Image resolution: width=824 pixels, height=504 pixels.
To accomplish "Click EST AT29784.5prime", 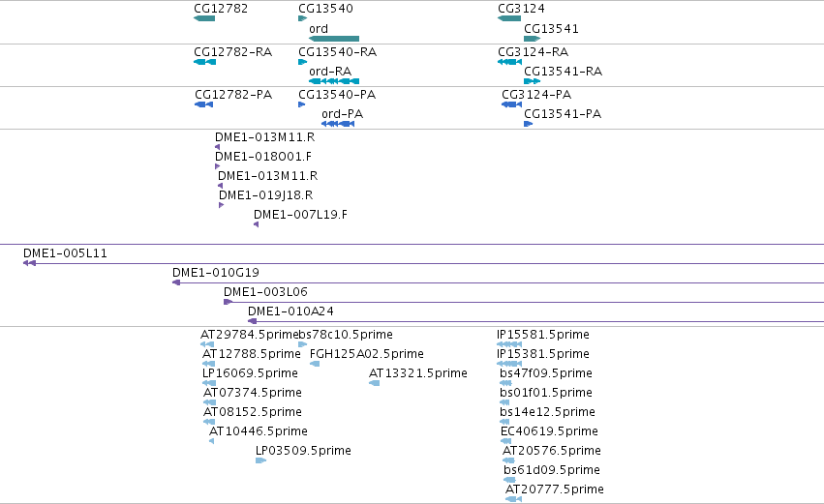I will 207,344.
